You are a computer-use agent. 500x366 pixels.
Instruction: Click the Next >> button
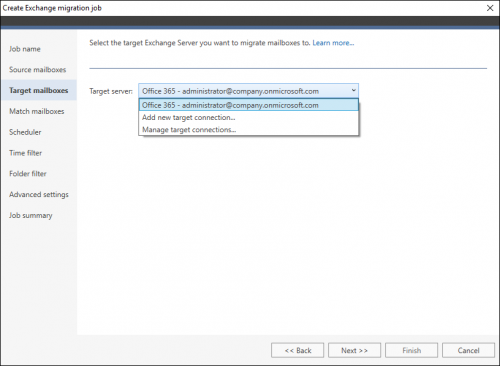pos(354,350)
